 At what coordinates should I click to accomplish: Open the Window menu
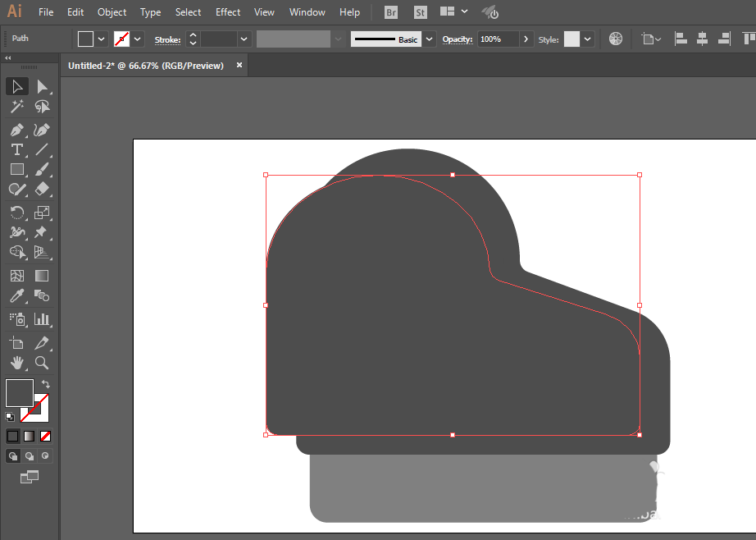(307, 12)
